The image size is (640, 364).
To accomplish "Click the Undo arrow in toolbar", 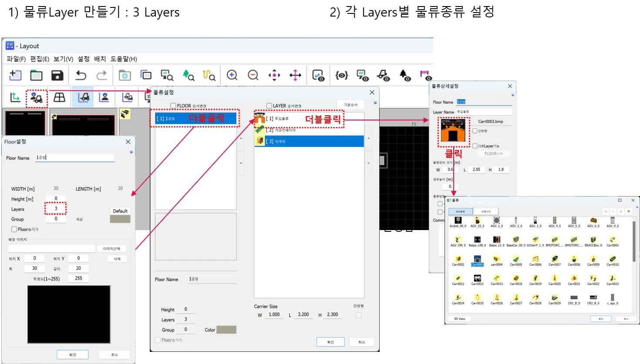I will coord(81,75).
